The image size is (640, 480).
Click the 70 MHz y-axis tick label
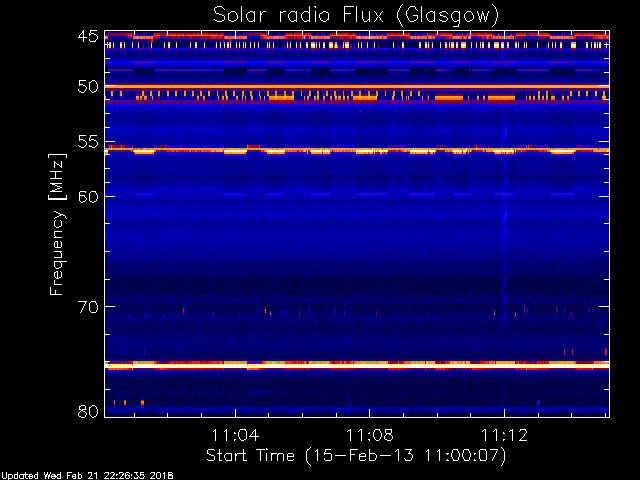(87, 306)
